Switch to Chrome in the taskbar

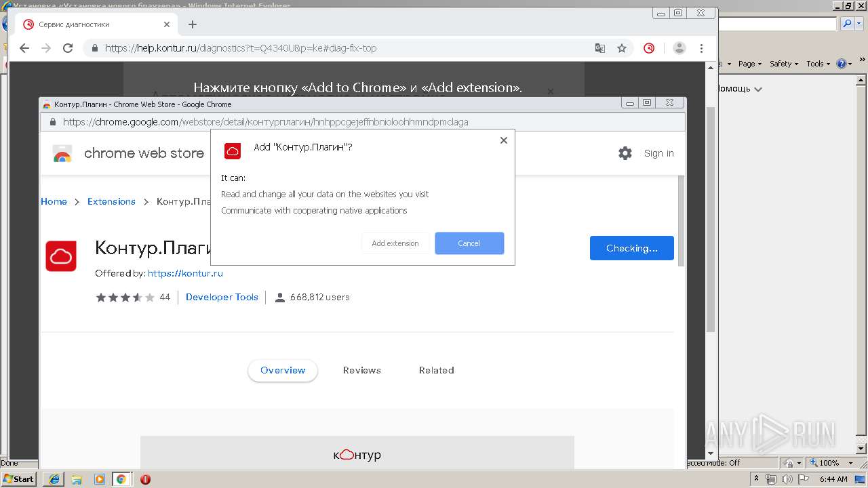121,479
